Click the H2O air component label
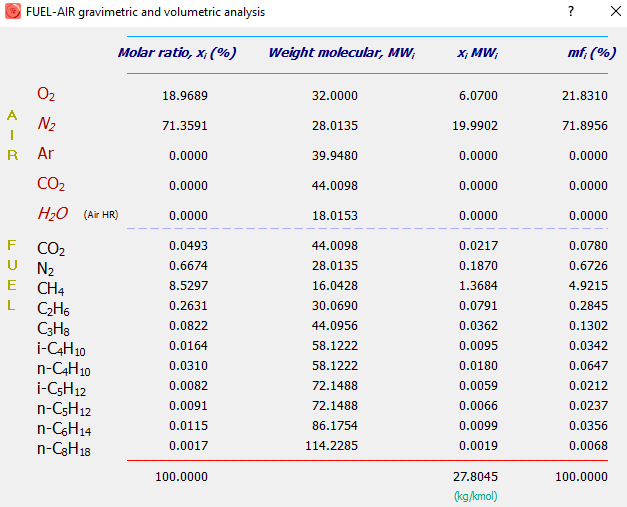Viewport: 627px width, 507px height. pos(53,214)
